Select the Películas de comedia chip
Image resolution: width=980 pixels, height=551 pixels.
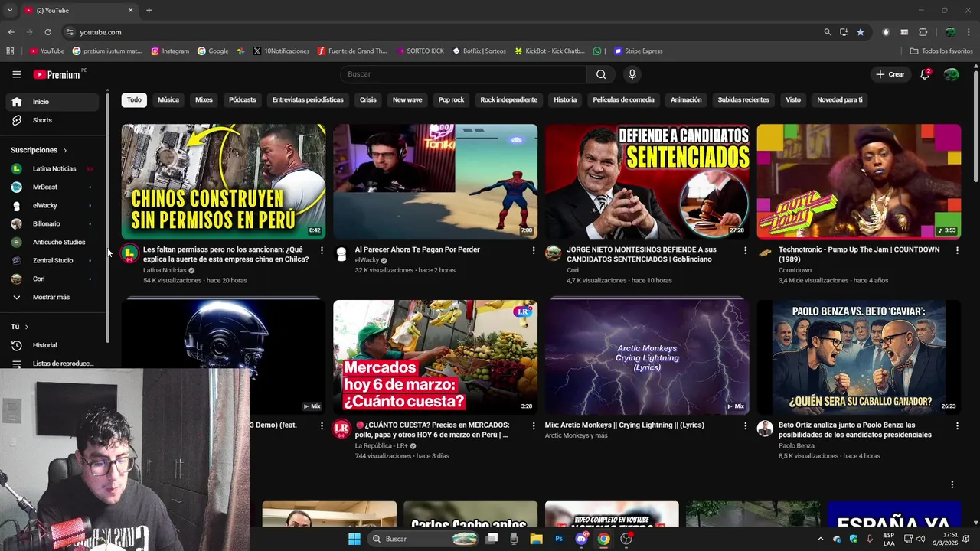tap(623, 99)
